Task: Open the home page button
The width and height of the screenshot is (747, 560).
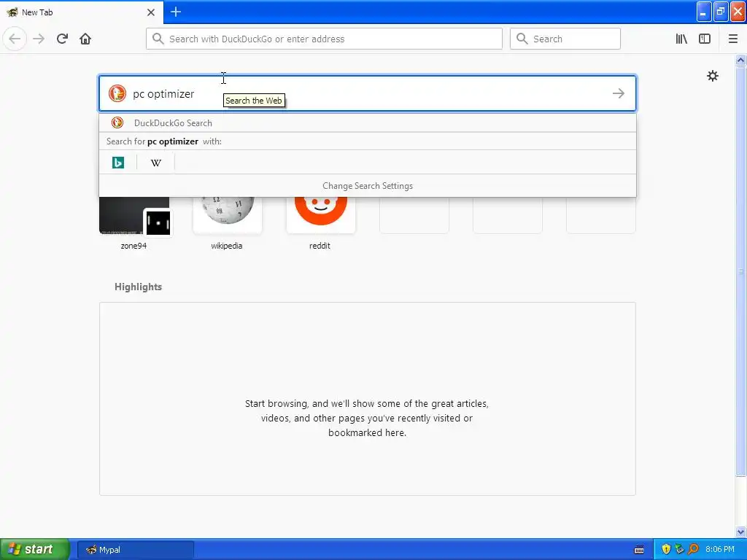Action: point(85,39)
